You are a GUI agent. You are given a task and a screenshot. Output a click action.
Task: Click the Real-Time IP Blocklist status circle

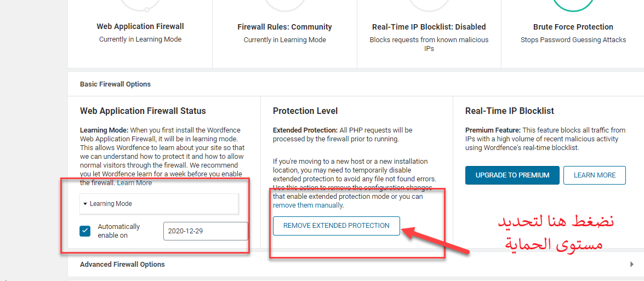pyautogui.click(x=429, y=5)
